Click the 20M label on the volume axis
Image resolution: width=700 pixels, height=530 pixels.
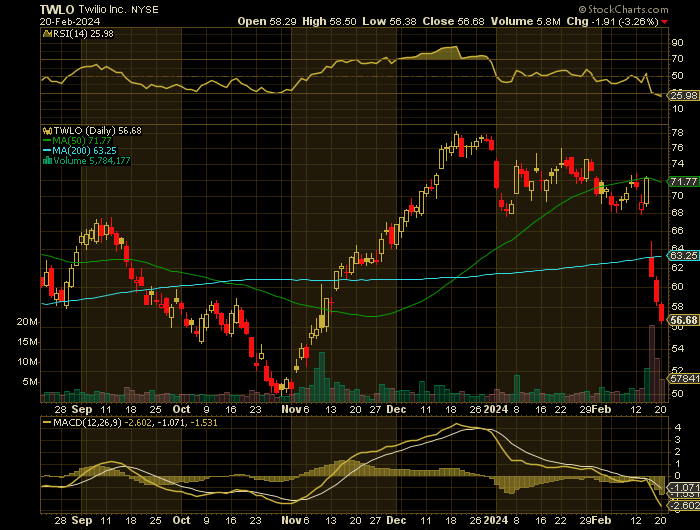pos(27,322)
